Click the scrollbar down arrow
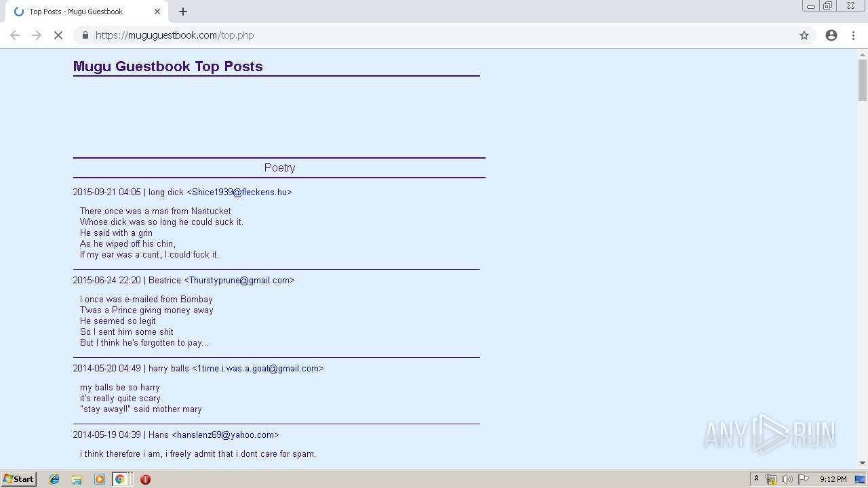The width and height of the screenshot is (868, 488). tap(863, 463)
